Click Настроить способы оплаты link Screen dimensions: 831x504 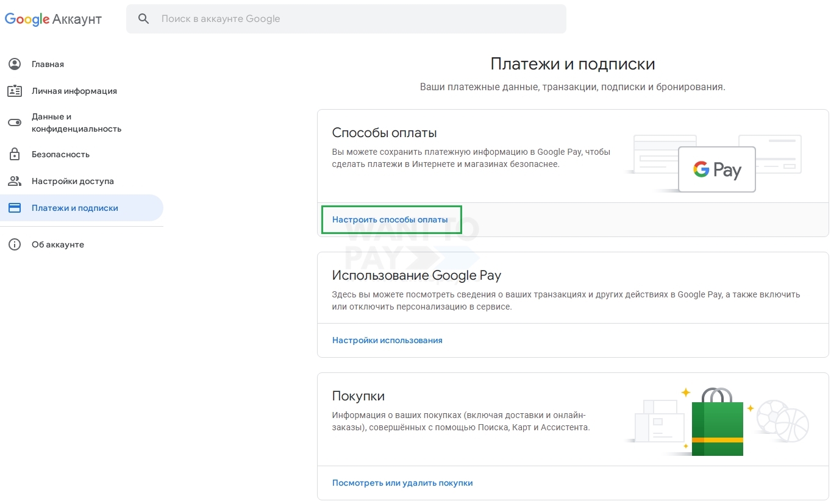(390, 219)
